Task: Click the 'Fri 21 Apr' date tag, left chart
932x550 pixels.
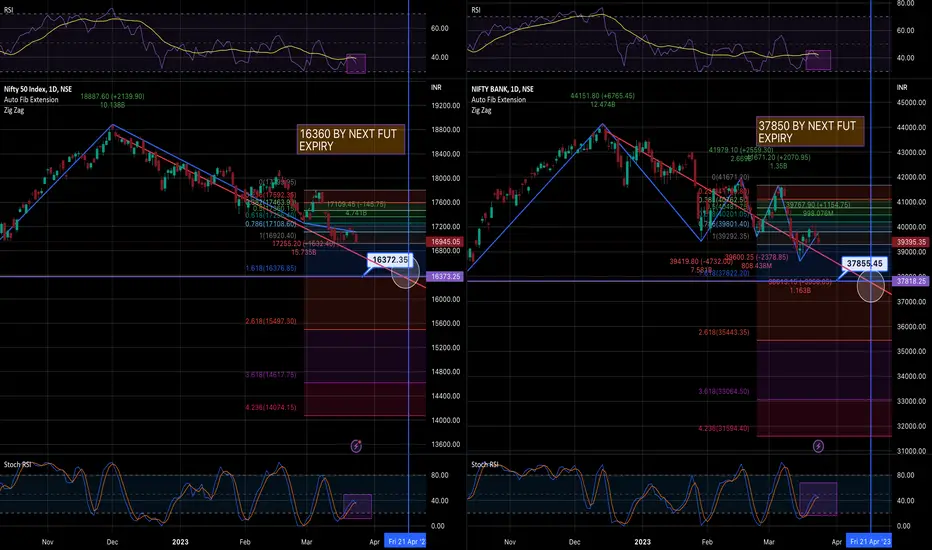Action: coord(405,542)
